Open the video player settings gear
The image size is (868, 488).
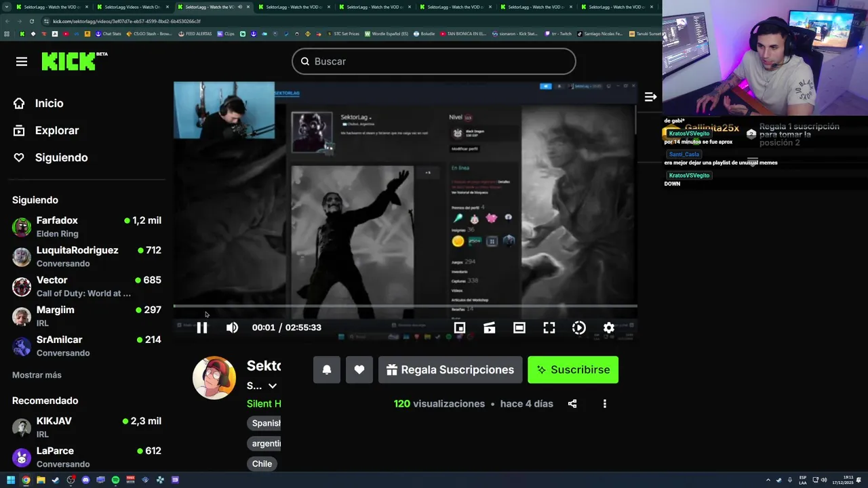click(x=609, y=328)
